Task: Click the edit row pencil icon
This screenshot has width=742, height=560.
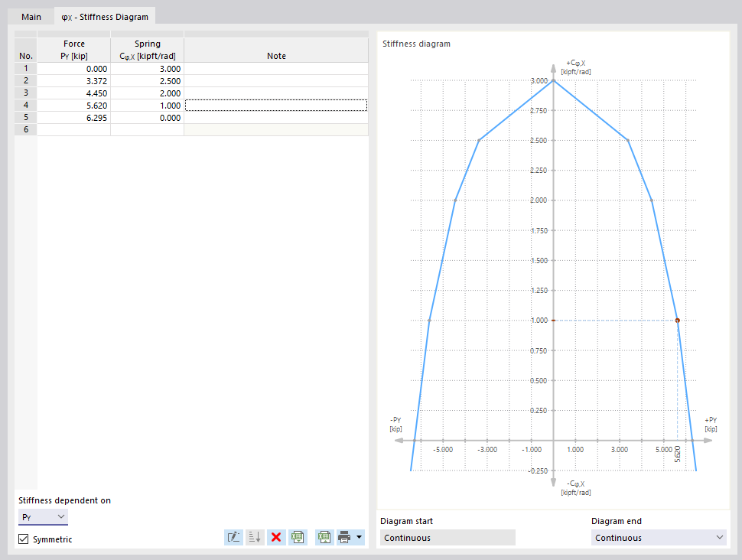Action: (x=234, y=537)
